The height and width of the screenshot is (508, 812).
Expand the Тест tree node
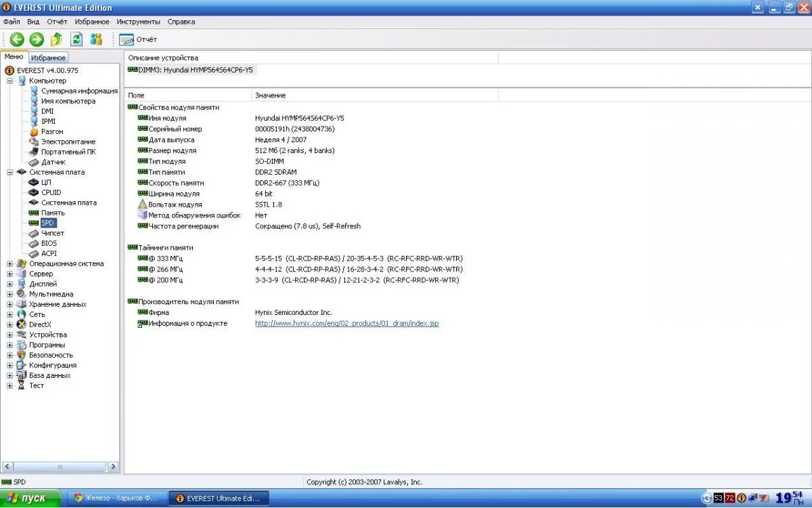[10, 385]
